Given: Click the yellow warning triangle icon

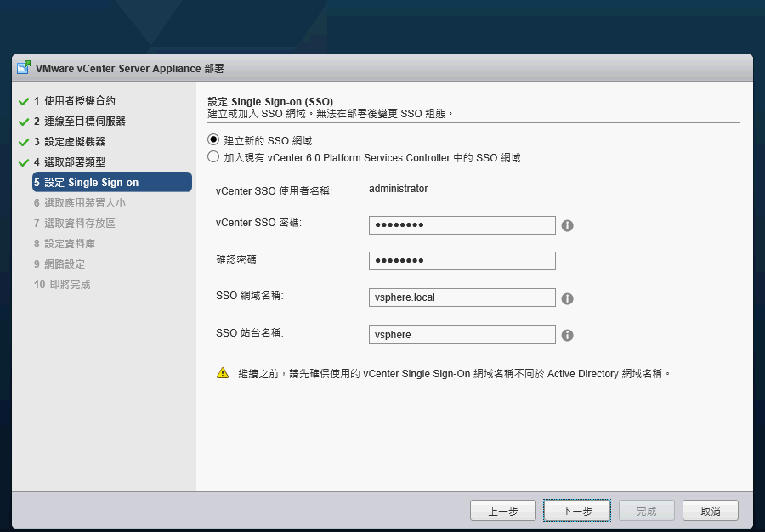Looking at the screenshot, I should coord(223,373).
